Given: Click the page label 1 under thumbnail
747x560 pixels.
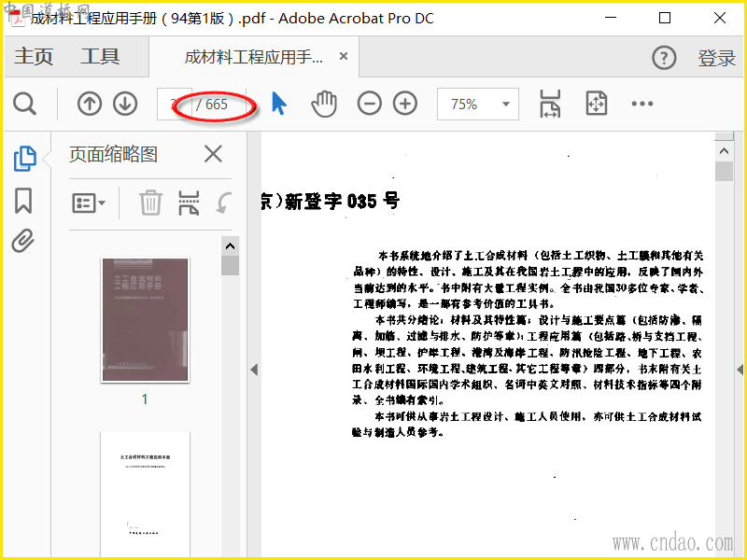Looking at the screenshot, I should coord(145,399).
